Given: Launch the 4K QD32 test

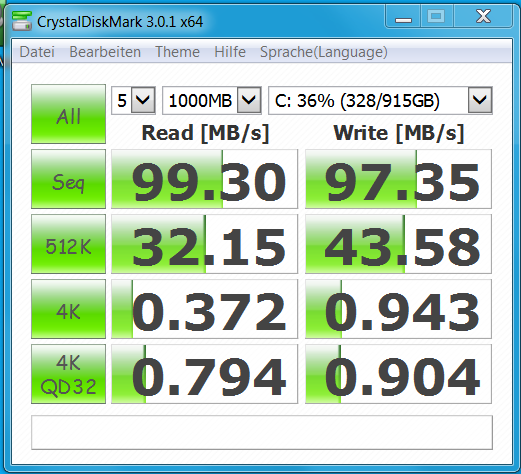Looking at the screenshot, I should coord(68,374).
